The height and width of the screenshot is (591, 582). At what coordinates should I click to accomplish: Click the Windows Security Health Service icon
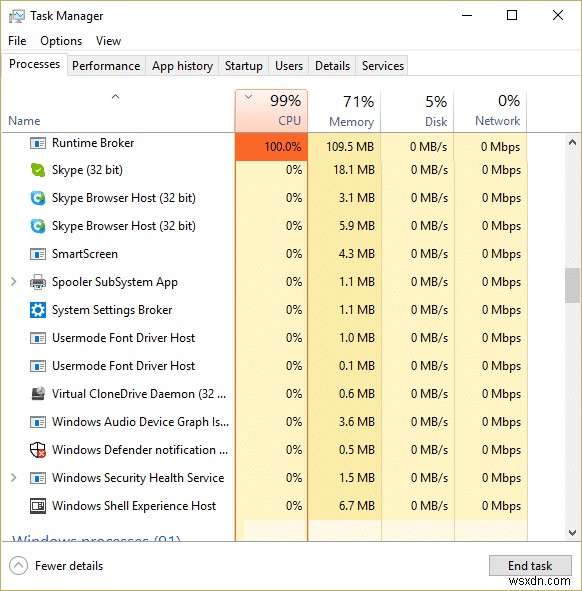pos(38,478)
